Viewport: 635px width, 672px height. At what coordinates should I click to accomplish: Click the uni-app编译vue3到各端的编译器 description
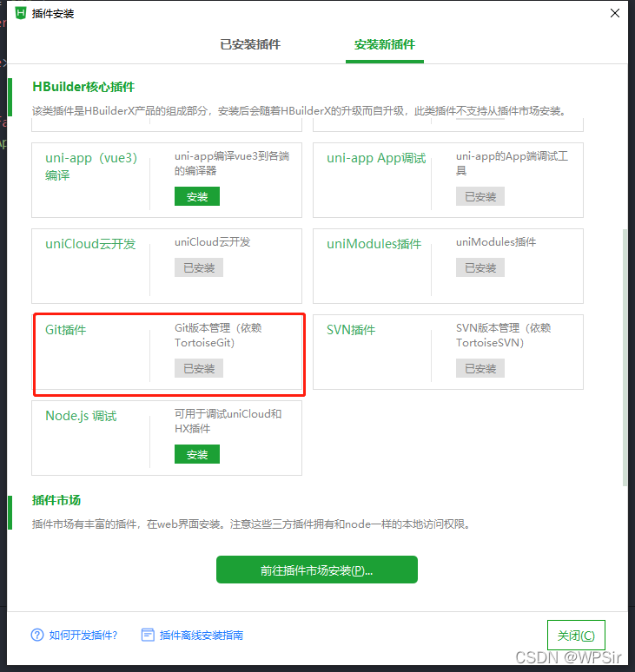click(x=232, y=163)
